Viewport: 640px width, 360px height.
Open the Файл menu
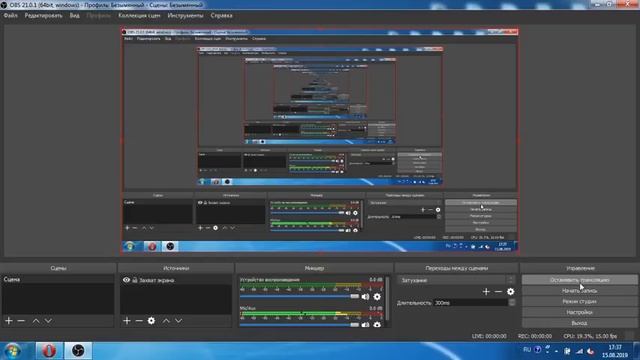tap(11, 16)
